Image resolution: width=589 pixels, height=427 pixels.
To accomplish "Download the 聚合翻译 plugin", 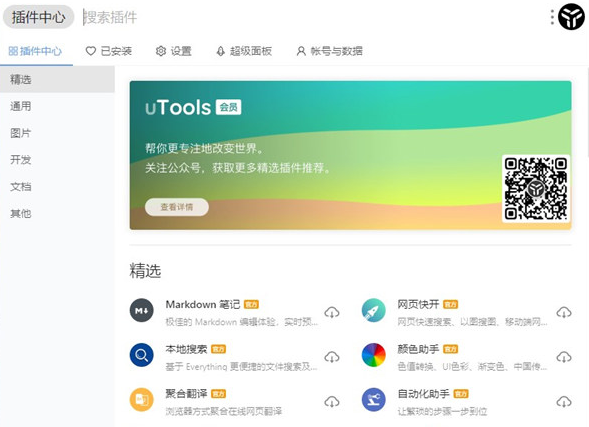I will pyautogui.click(x=332, y=401).
